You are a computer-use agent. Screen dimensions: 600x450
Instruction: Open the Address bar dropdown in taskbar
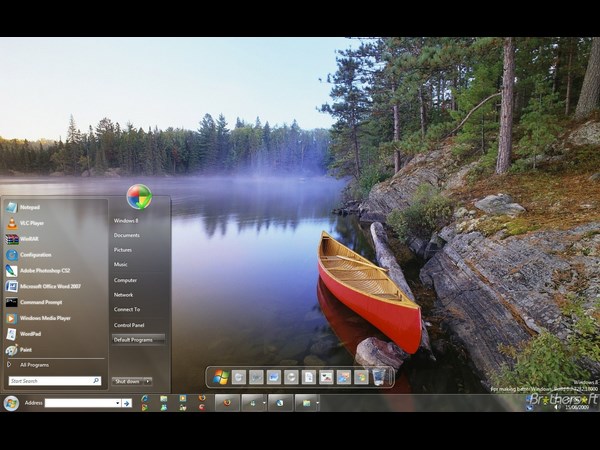117,403
